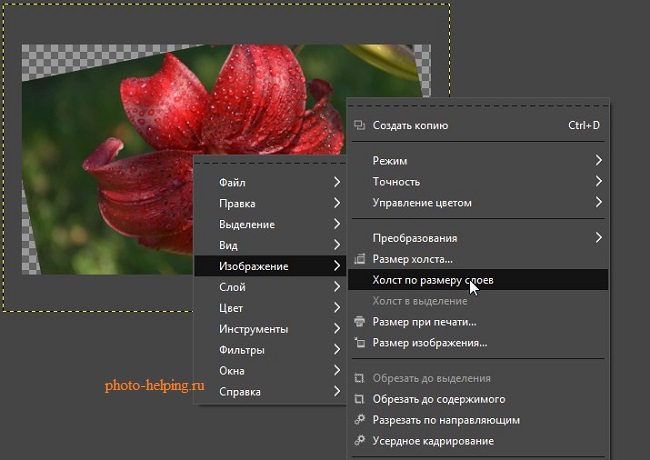Open the Справка submenu
This screenshot has width=650, height=460.
pos(270,391)
